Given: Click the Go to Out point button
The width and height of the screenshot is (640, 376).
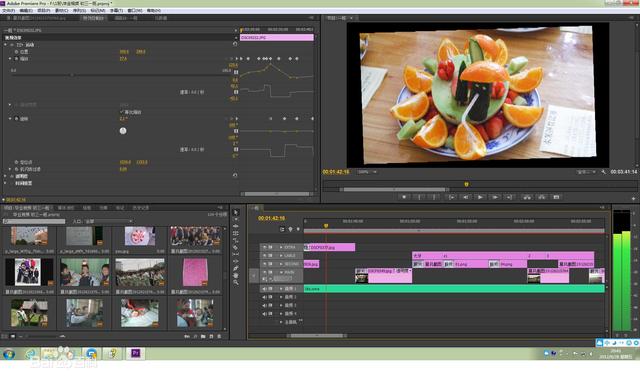Looking at the screenshot, I should 510,197.
